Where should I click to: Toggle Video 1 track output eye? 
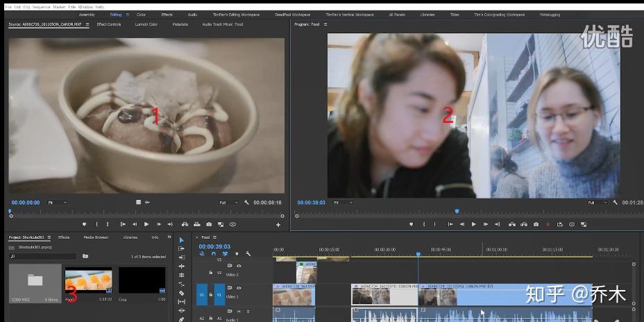pos(239,288)
